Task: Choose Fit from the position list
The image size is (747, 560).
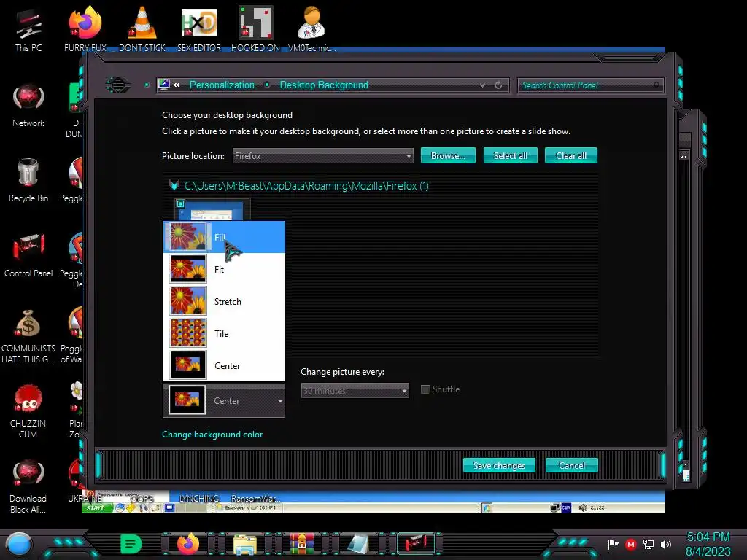Action: 224,269
